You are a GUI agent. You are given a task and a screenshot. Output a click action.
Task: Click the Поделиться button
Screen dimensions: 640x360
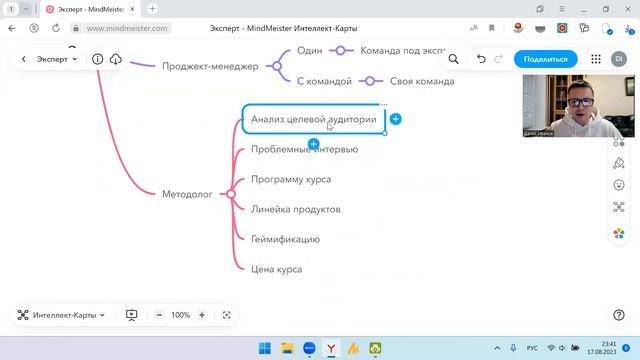[x=545, y=59]
